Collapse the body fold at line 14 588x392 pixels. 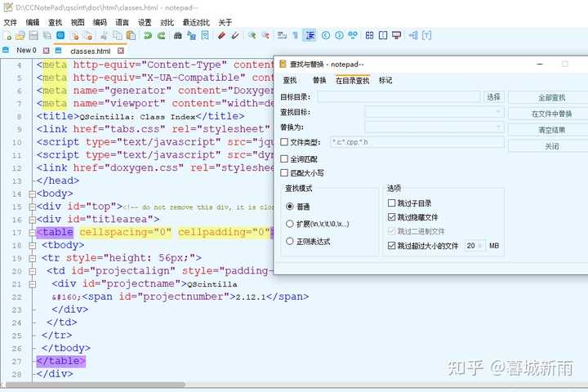pos(32,194)
